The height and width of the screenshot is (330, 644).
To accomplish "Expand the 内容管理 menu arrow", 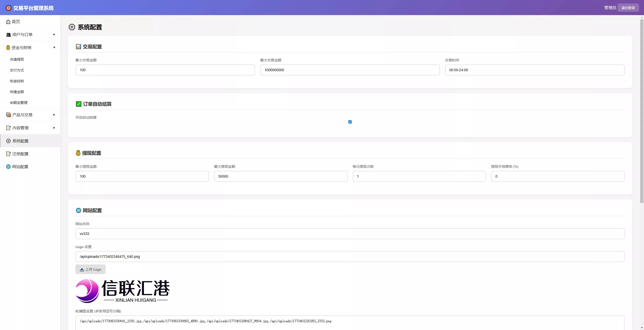I will 54,128.
